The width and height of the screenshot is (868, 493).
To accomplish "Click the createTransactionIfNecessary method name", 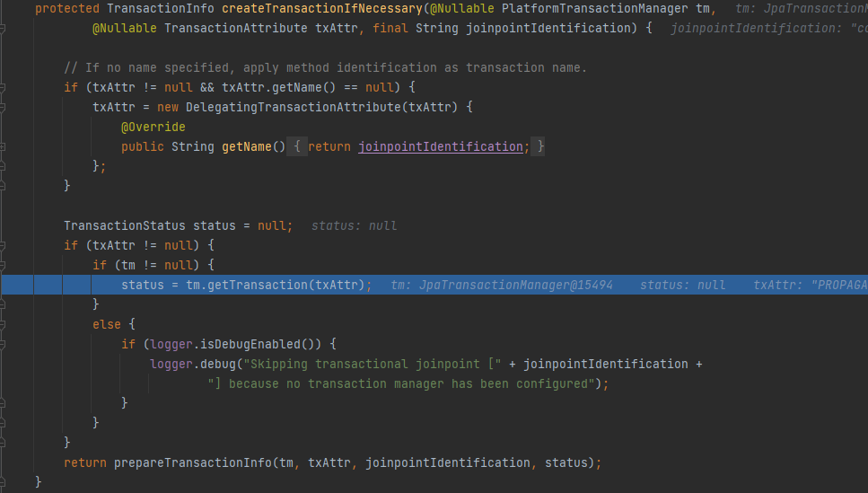I will (322, 9).
